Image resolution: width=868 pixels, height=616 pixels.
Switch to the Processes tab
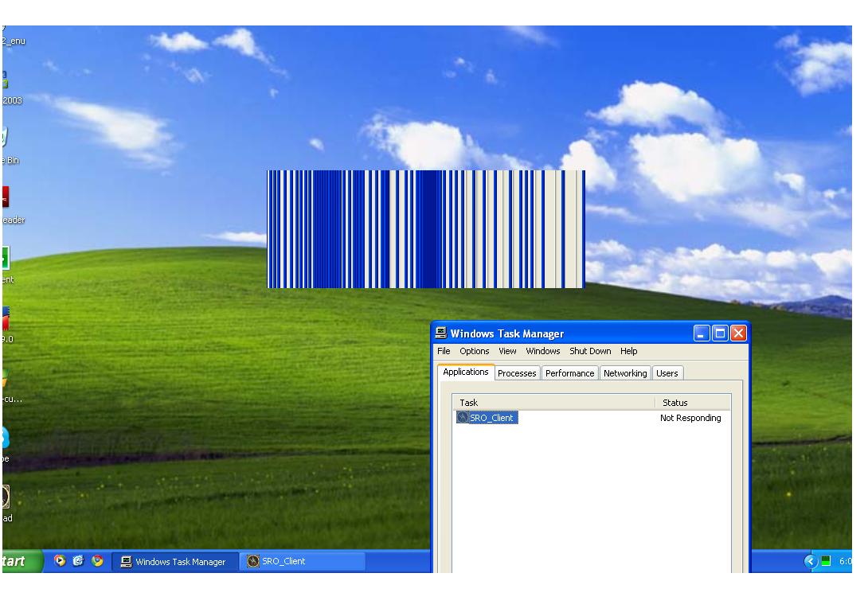(517, 373)
